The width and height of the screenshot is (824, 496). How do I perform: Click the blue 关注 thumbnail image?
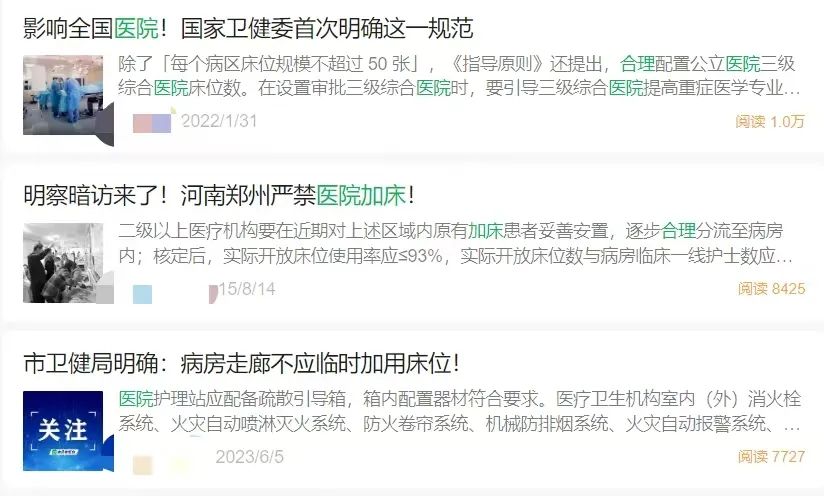(x=63, y=431)
